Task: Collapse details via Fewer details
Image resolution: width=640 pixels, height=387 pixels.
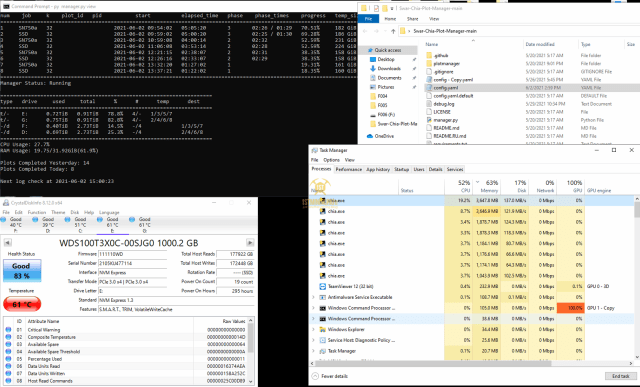Action: (x=330, y=376)
